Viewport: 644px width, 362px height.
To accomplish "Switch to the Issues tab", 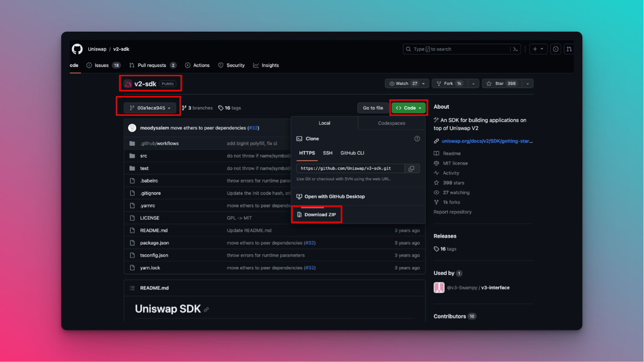I will pyautogui.click(x=103, y=65).
